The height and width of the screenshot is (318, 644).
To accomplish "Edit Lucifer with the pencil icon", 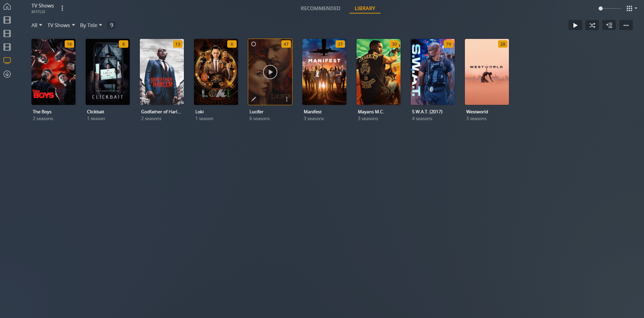I will tap(253, 99).
